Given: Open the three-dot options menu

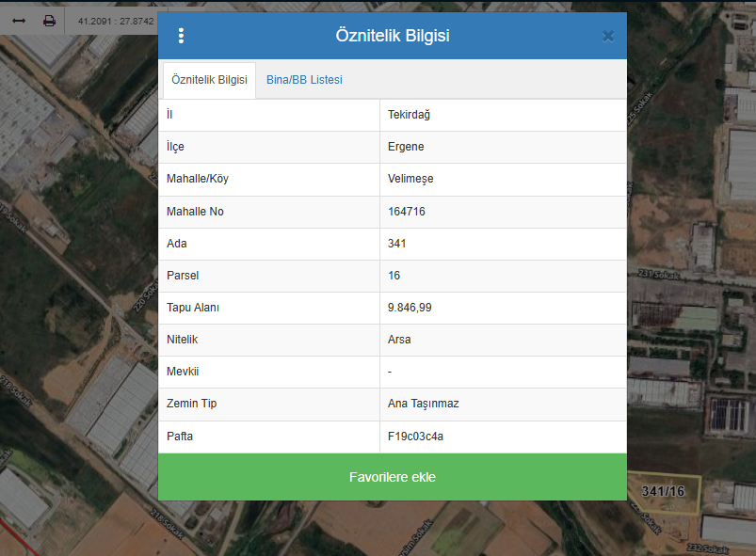Looking at the screenshot, I should point(181,36).
